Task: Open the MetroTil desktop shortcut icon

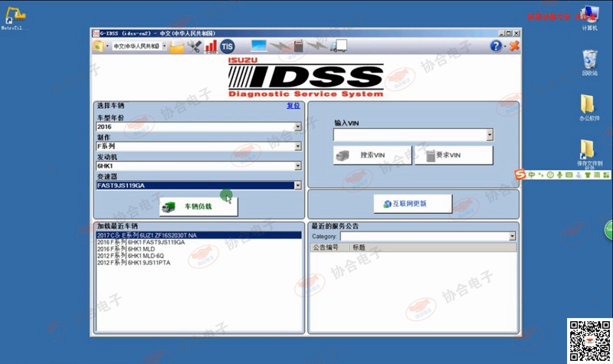Action: tap(15, 18)
